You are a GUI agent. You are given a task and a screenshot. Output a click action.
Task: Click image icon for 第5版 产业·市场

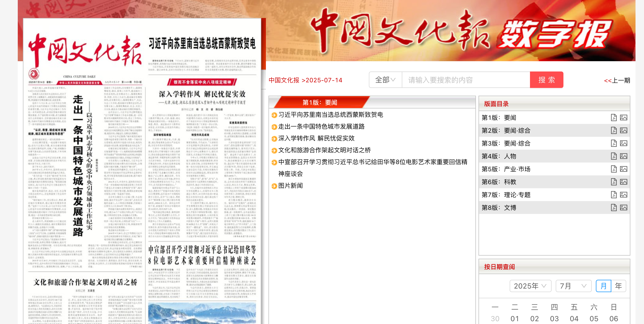tap(623, 169)
